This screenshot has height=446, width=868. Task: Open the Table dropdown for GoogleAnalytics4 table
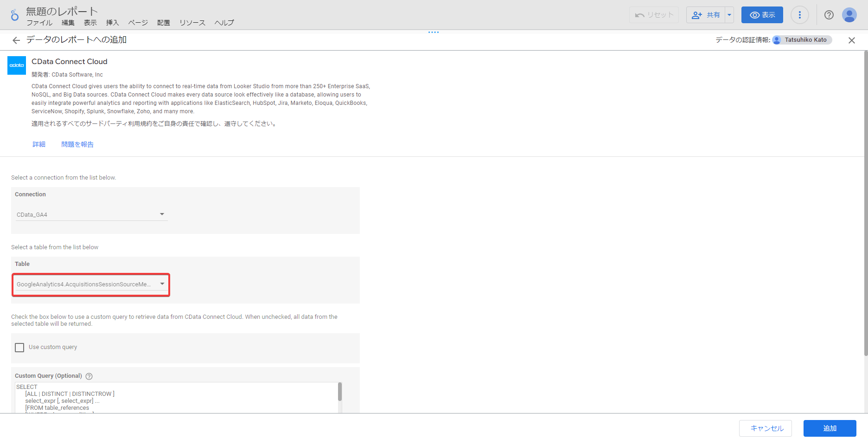pyautogui.click(x=91, y=284)
